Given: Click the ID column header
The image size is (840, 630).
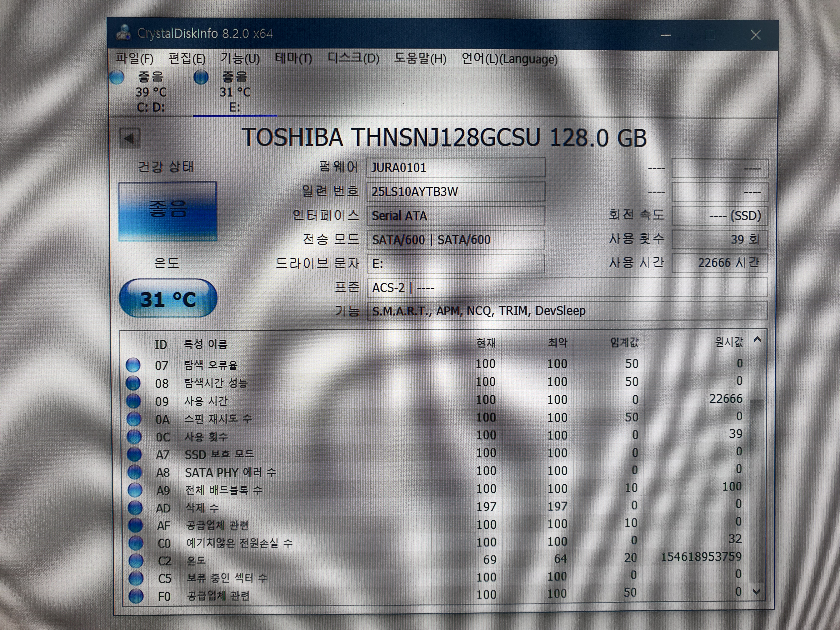Looking at the screenshot, I should coord(161,344).
